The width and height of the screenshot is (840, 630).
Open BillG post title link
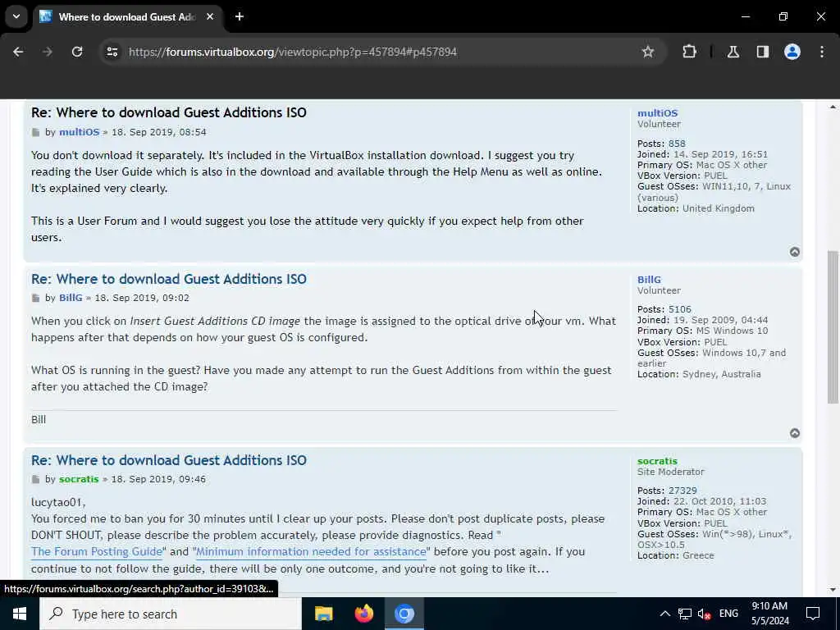[x=169, y=279]
